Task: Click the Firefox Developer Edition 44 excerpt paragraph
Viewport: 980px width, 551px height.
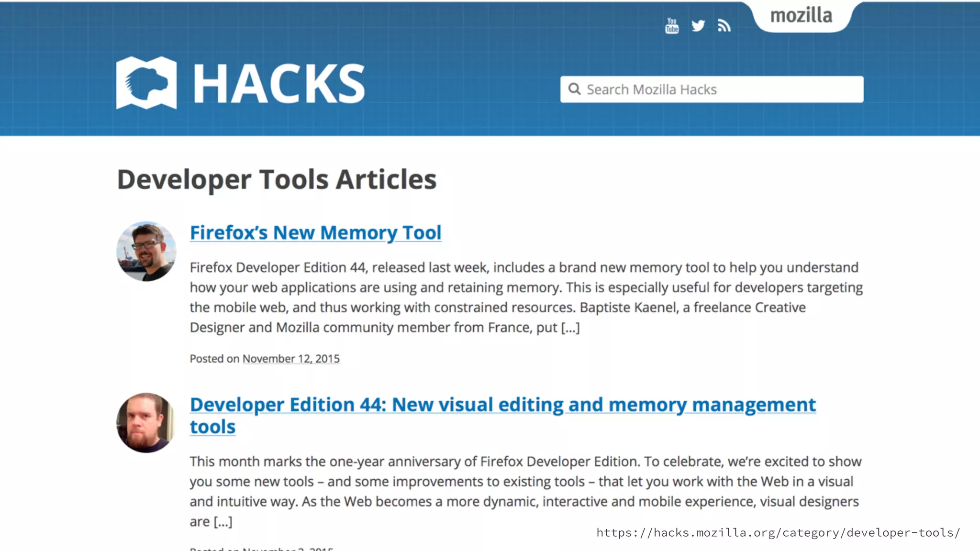Action: [x=526, y=297]
